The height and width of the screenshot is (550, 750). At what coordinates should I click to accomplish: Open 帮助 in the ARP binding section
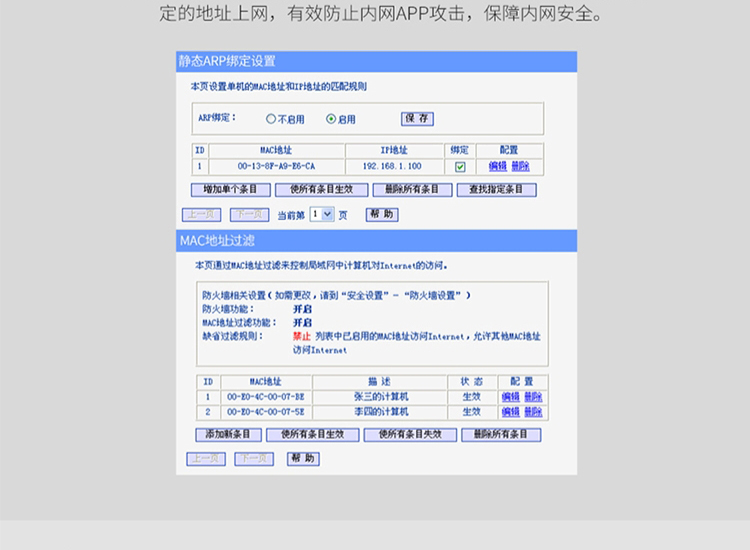click(x=381, y=214)
